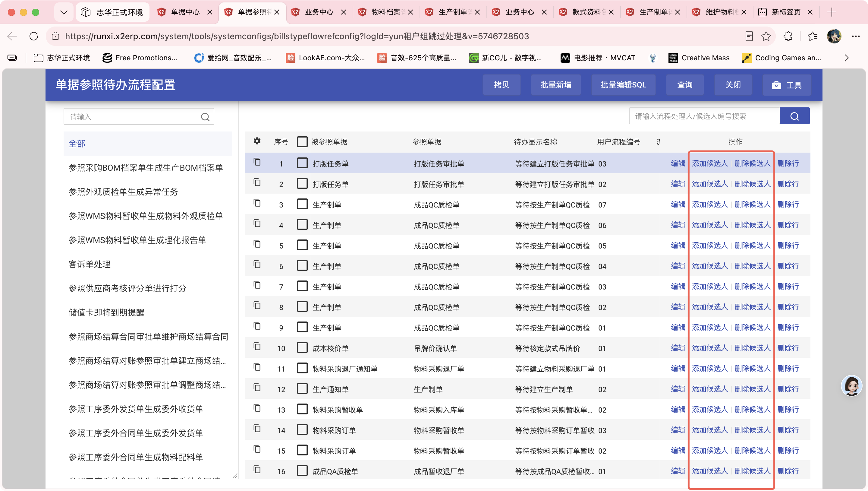Viewport: 868px width, 491px height.
Task: Click the magnifier in the left filter box
Action: [x=205, y=117]
